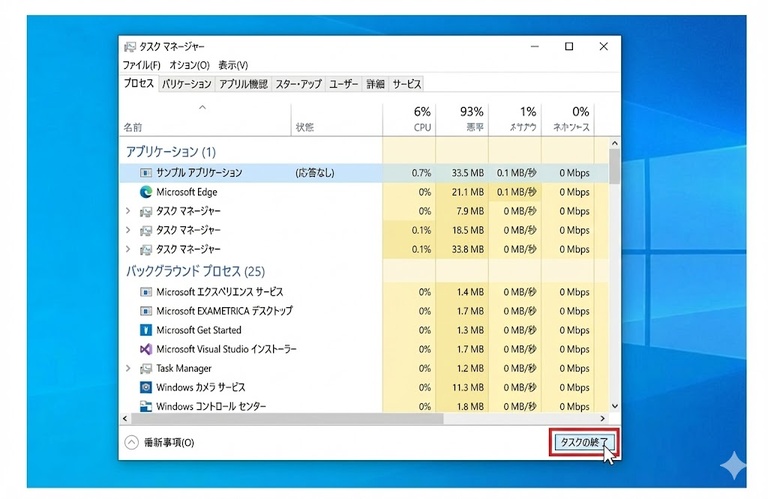Open the オション(O) menu
The image size is (768, 499).
[x=190, y=65]
